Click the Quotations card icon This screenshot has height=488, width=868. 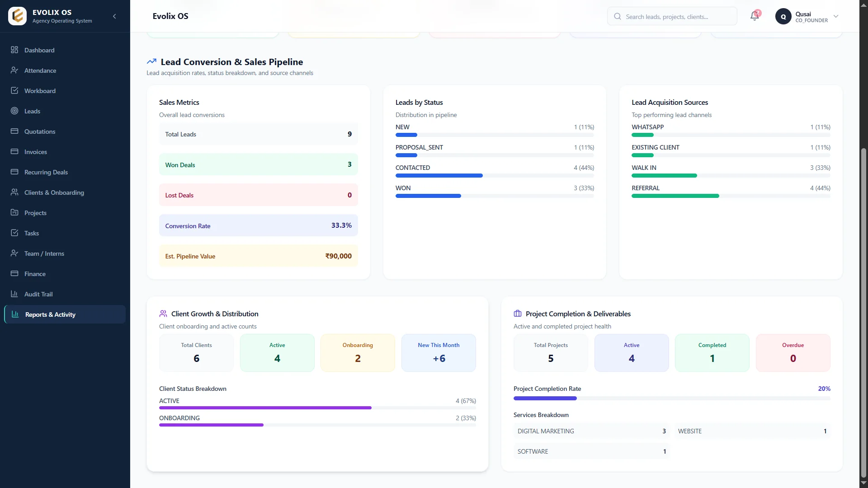pyautogui.click(x=14, y=131)
